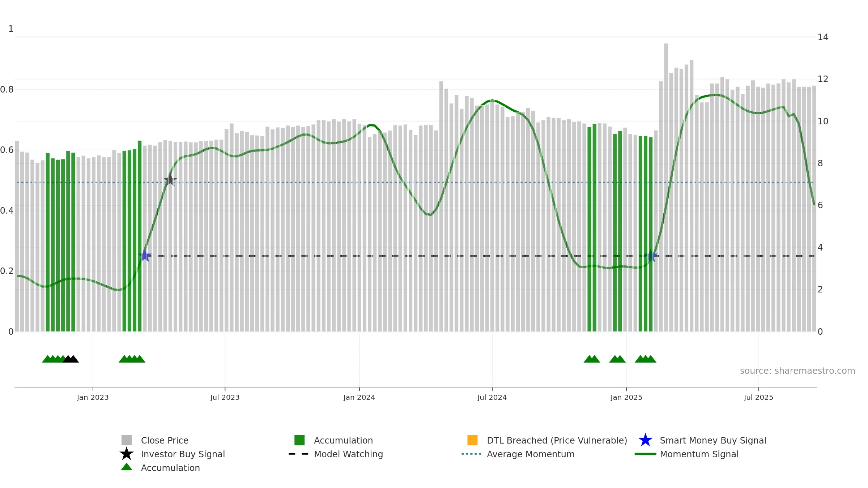Click the accumulation triangles just before Jan 2025

pos(617,359)
